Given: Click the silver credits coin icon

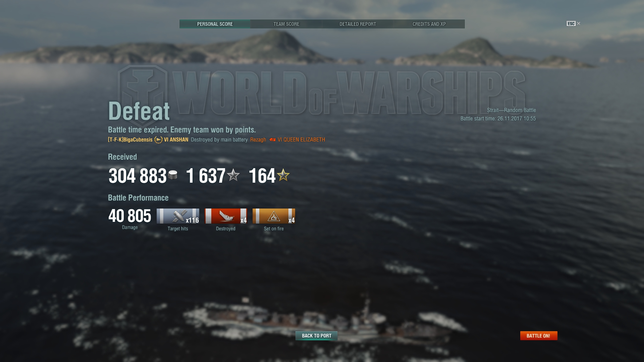Looking at the screenshot, I should tap(173, 175).
